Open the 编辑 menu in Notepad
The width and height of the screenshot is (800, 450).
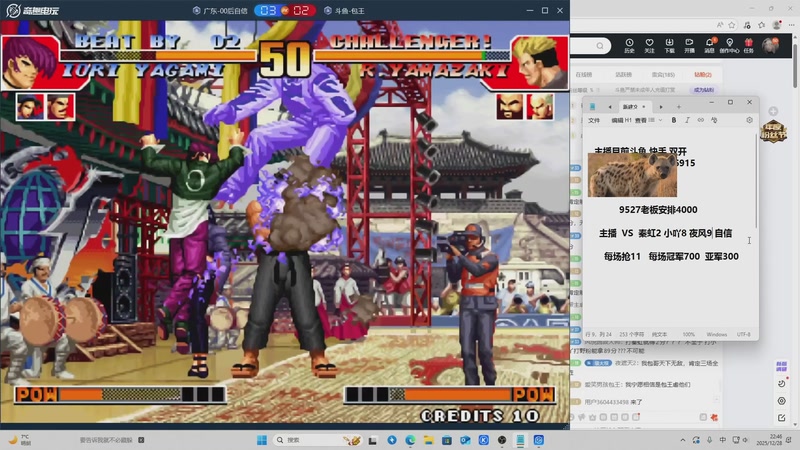[617, 120]
